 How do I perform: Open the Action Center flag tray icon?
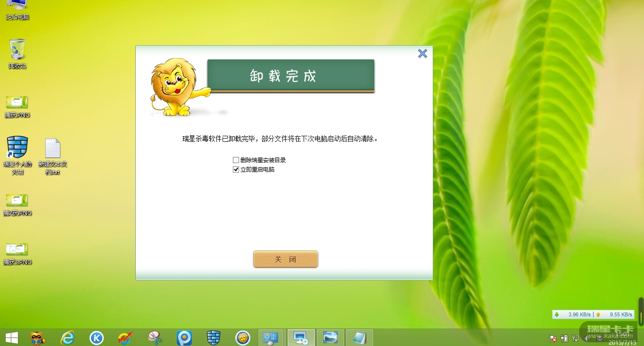coord(553,338)
